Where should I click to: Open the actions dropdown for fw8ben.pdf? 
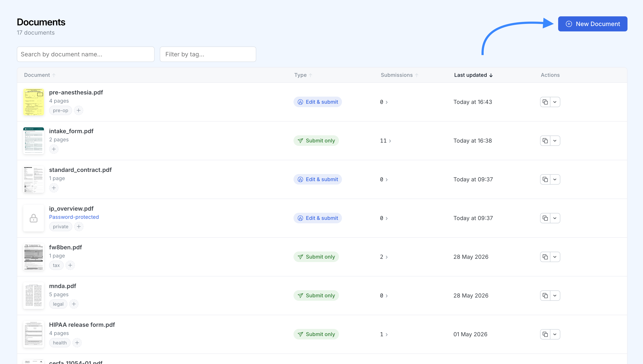click(555, 257)
